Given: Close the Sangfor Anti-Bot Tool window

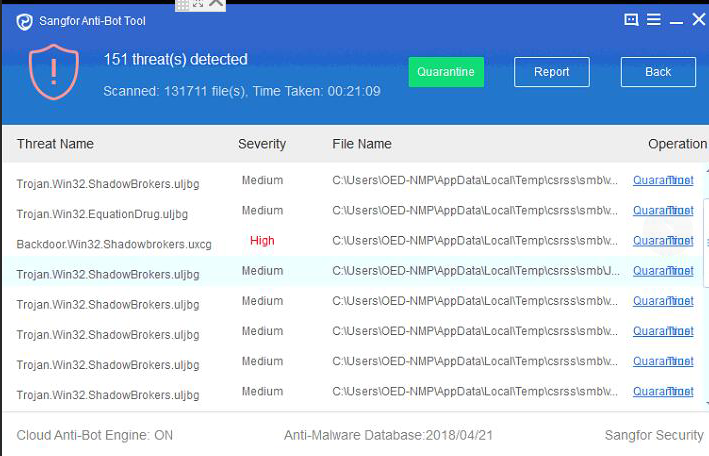Looking at the screenshot, I should [x=698, y=19].
